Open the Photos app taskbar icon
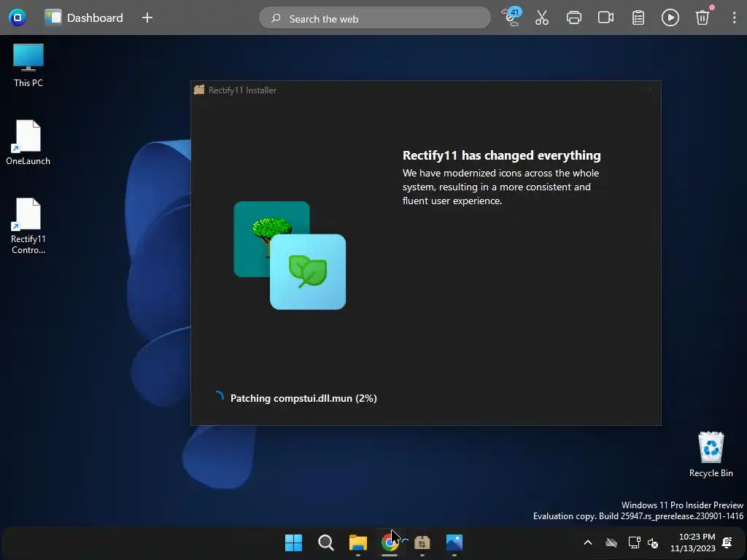747x560 pixels. pyautogui.click(x=454, y=542)
